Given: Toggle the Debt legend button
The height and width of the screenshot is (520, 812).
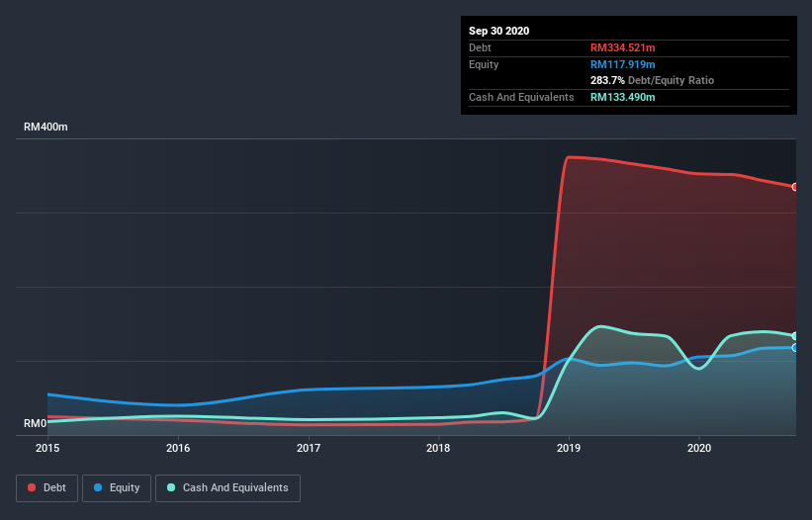Looking at the screenshot, I should (46, 488).
